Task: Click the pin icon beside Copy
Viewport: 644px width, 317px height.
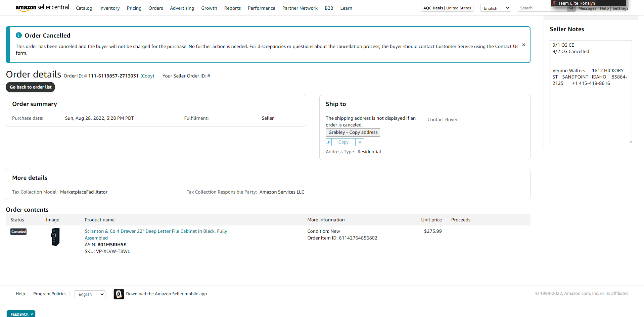Action: coord(329,142)
